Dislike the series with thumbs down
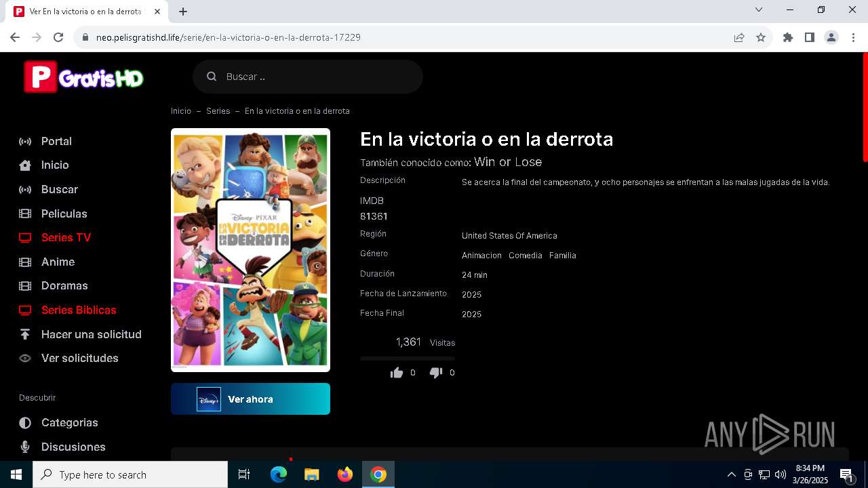 (x=436, y=373)
